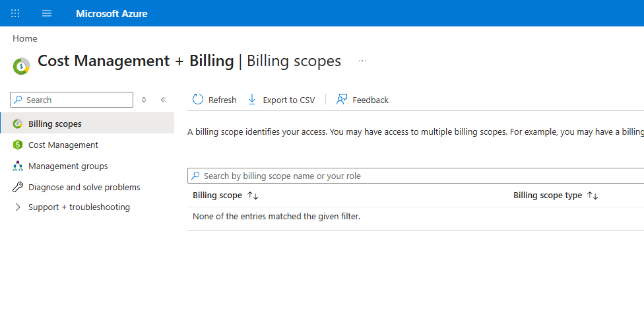Image resolution: width=644 pixels, height=321 pixels.
Task: Click the Refresh circular arrow icon
Action: (x=198, y=100)
